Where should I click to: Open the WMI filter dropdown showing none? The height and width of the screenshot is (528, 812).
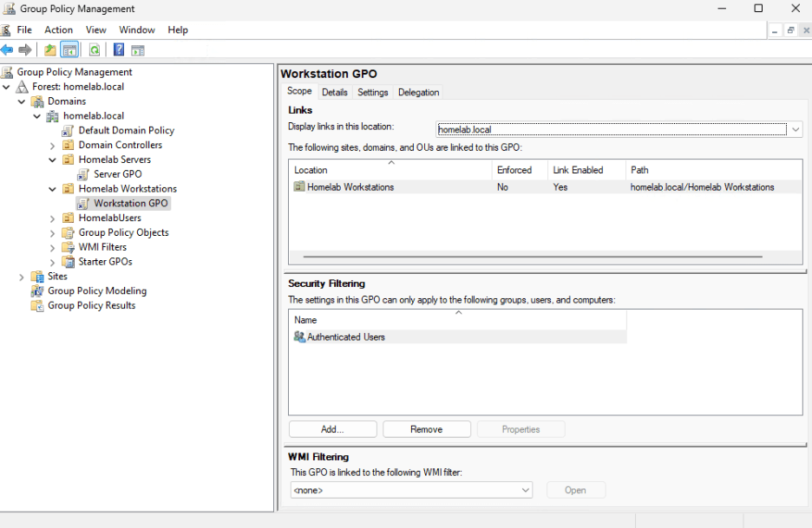[525, 490]
